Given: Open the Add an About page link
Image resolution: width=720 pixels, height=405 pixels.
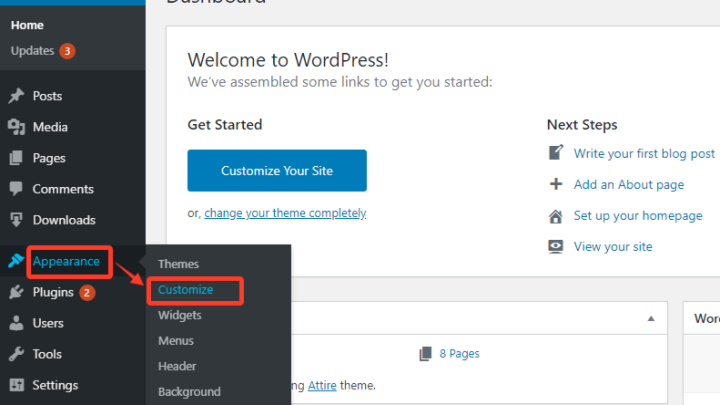Looking at the screenshot, I should 629,185.
